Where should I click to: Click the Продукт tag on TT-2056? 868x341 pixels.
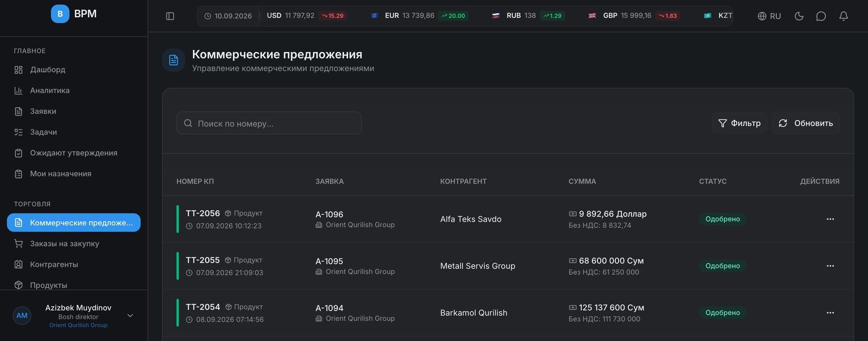coord(244,213)
